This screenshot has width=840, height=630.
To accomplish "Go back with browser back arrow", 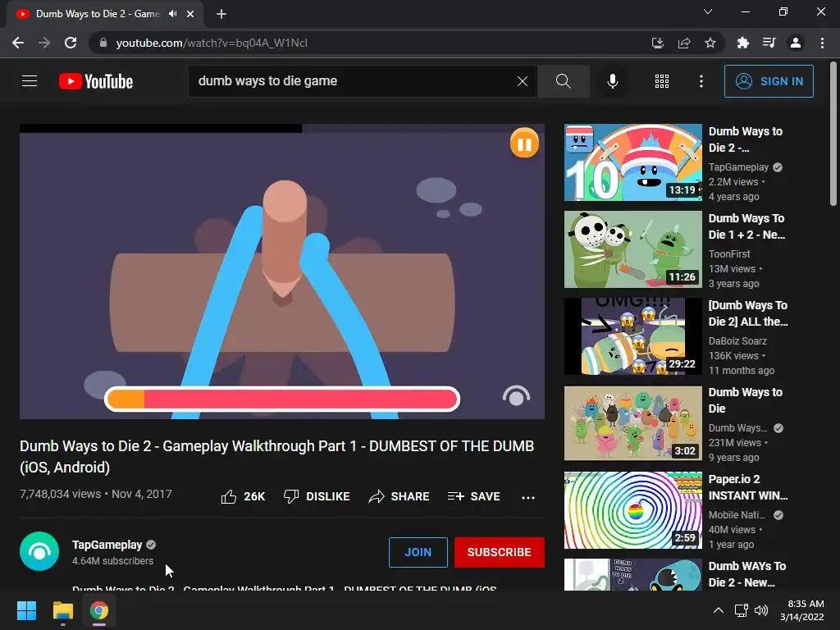I will tap(18, 43).
